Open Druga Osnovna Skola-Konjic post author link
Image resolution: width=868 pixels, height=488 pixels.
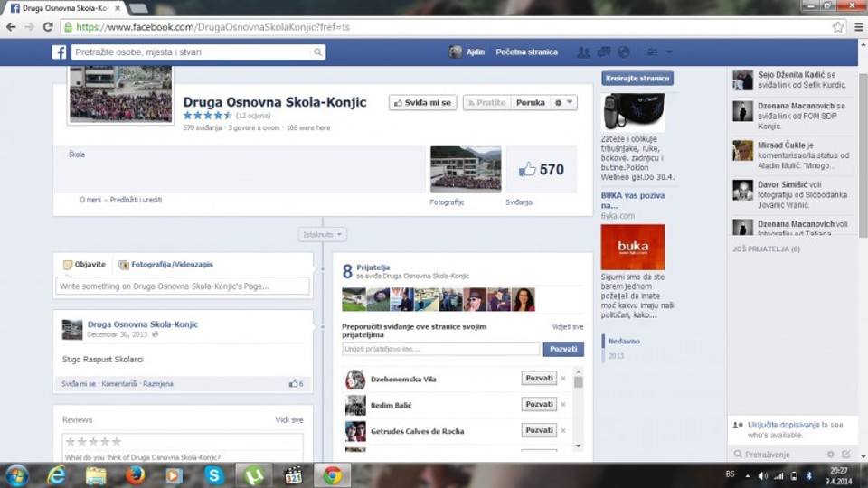pyautogui.click(x=143, y=324)
